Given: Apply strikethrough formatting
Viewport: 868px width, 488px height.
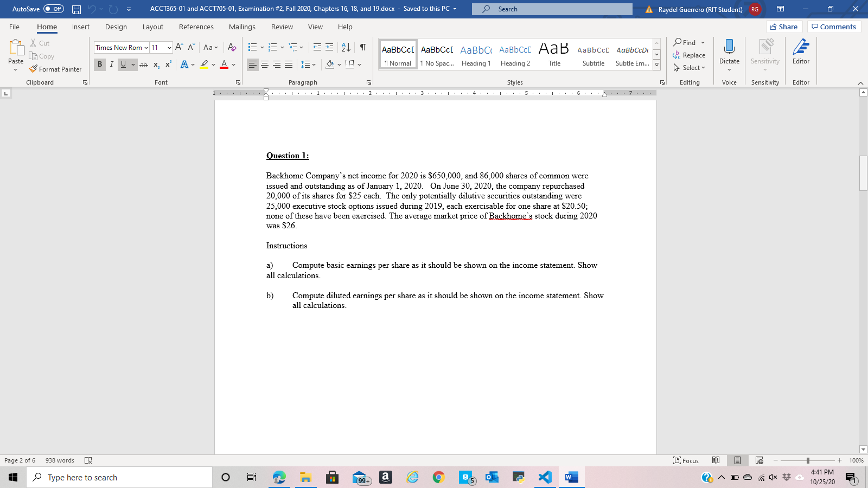Looking at the screenshot, I should pyautogui.click(x=143, y=65).
